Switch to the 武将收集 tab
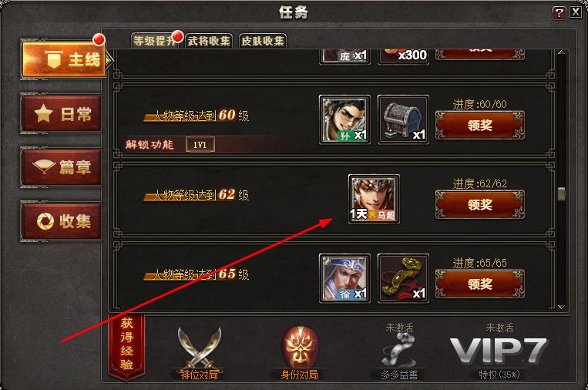Viewport: 588px width, 390px height. tap(209, 41)
